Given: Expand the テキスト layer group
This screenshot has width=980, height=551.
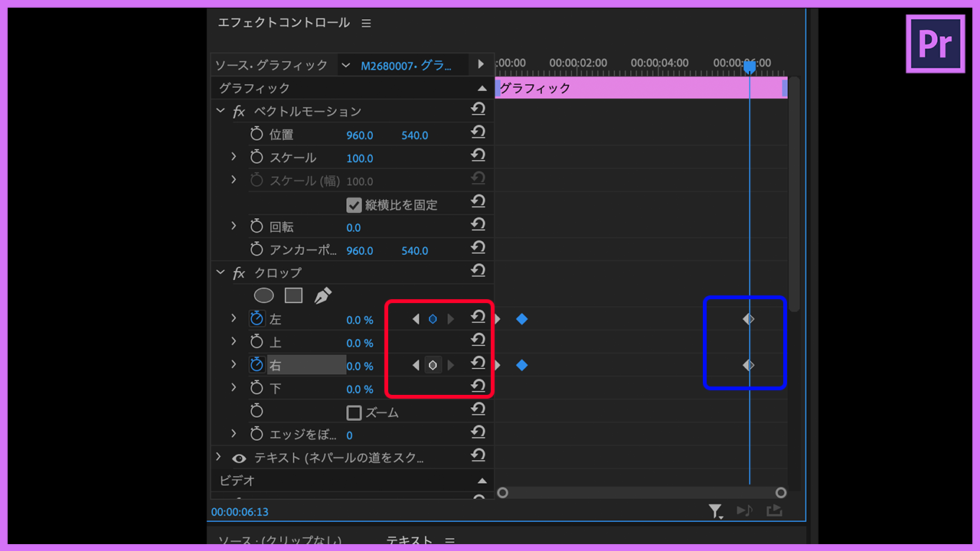Looking at the screenshot, I should 218,457.
